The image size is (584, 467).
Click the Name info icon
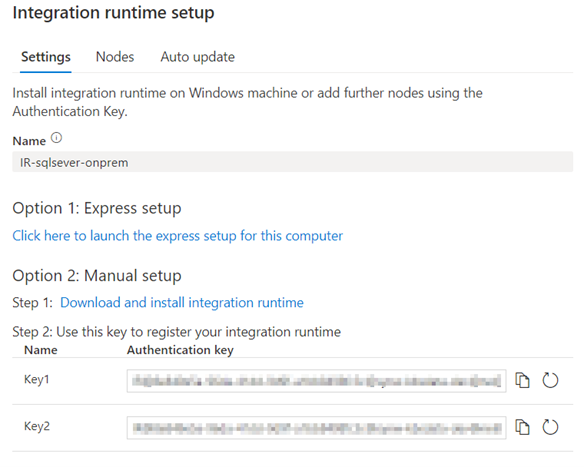pos(56,138)
